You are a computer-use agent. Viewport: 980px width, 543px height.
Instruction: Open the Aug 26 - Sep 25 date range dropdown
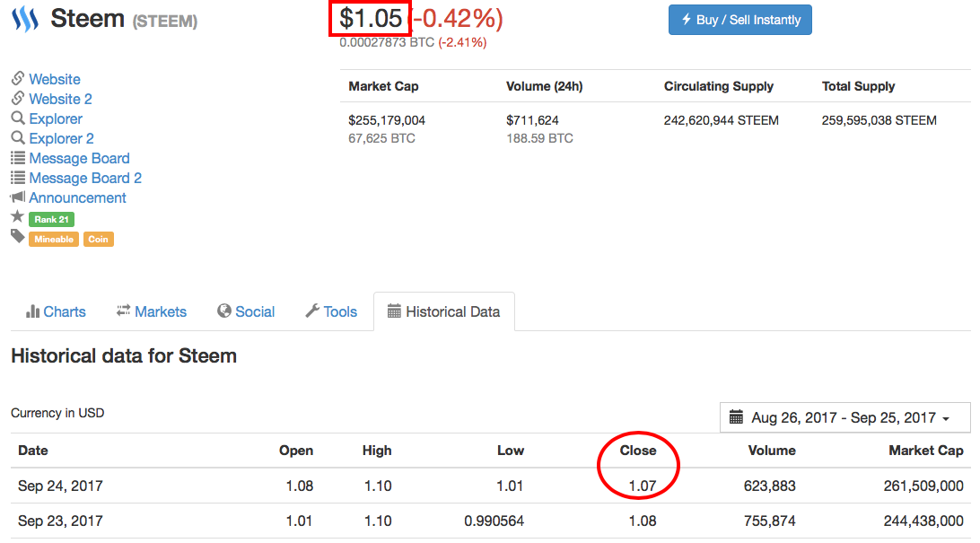[x=845, y=417]
